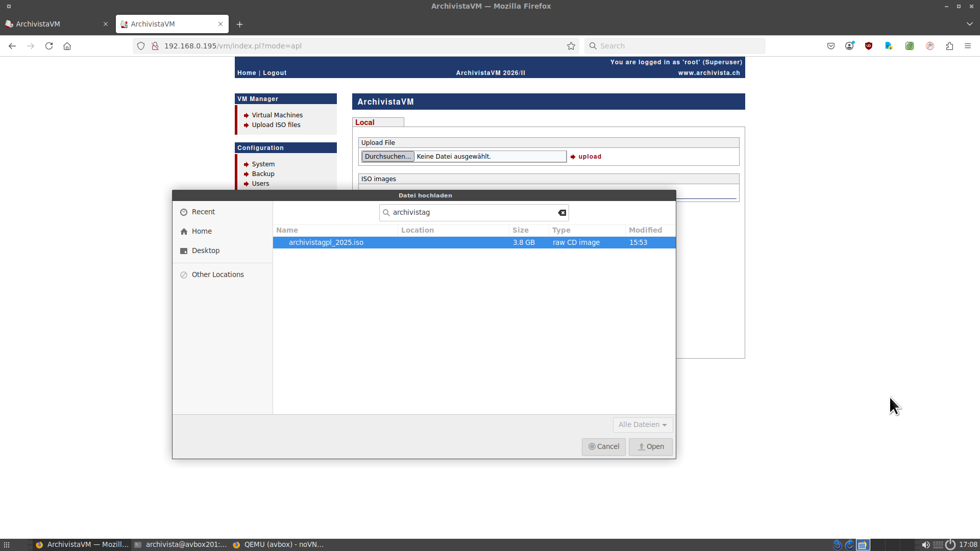Open the Firefox hamburger menu
Image resolution: width=980 pixels, height=551 pixels.
[x=968, y=46]
